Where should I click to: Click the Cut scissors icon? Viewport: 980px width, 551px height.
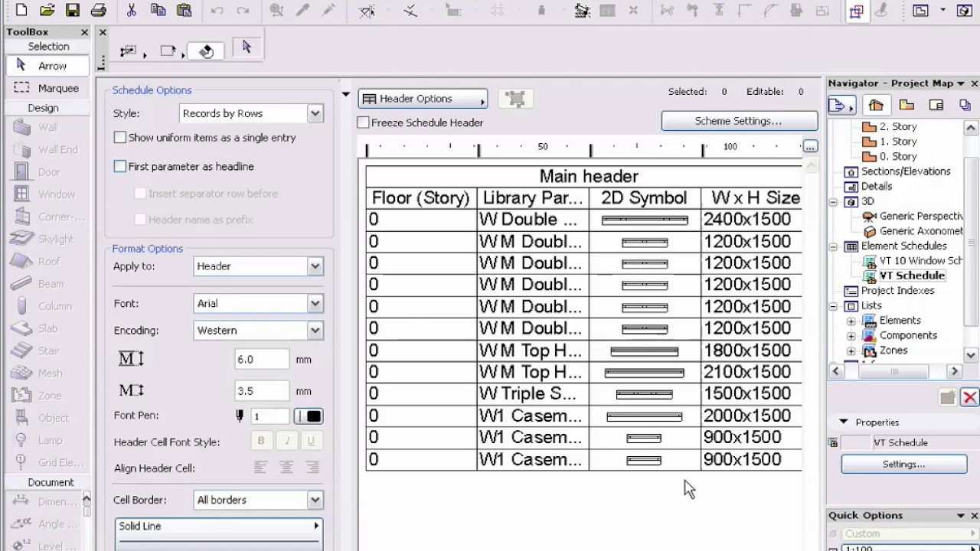click(132, 11)
